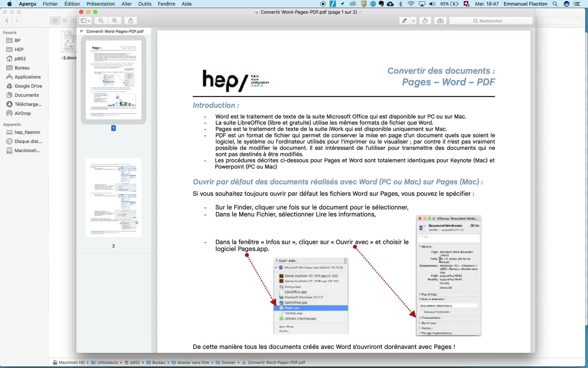Open Applications folder in Finder sidebar
The image size is (588, 368).
point(28,77)
